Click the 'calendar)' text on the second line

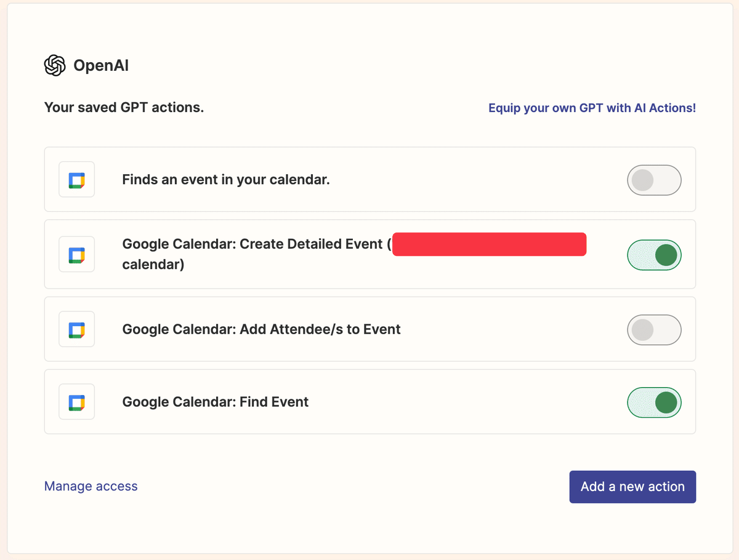pos(153,265)
